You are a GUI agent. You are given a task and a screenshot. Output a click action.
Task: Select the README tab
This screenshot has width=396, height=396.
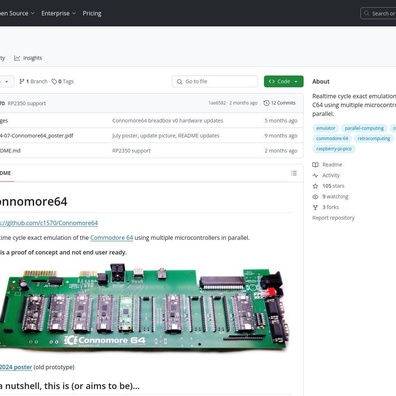(x=6, y=173)
